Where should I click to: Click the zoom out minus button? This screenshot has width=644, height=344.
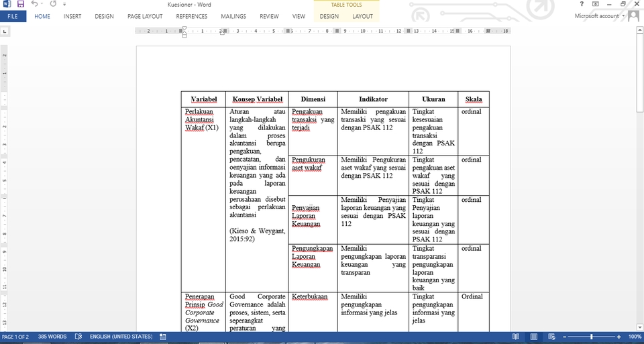click(565, 337)
